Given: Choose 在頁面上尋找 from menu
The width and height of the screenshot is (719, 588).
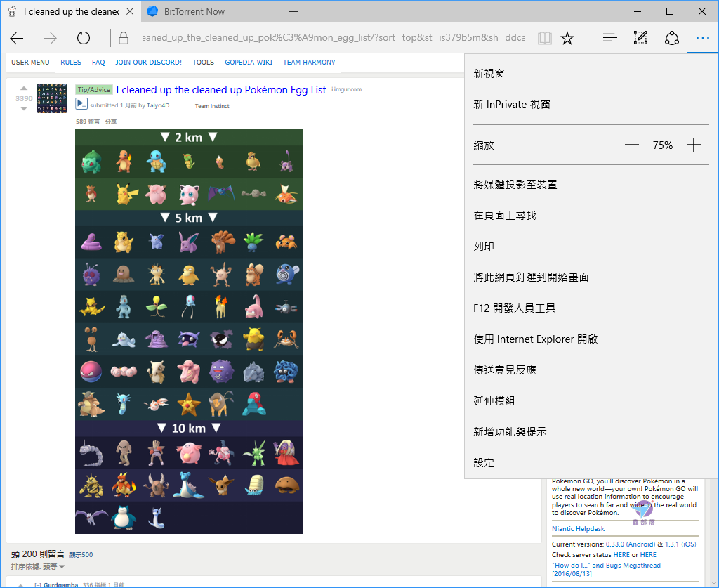Looking at the screenshot, I should coord(591,216).
